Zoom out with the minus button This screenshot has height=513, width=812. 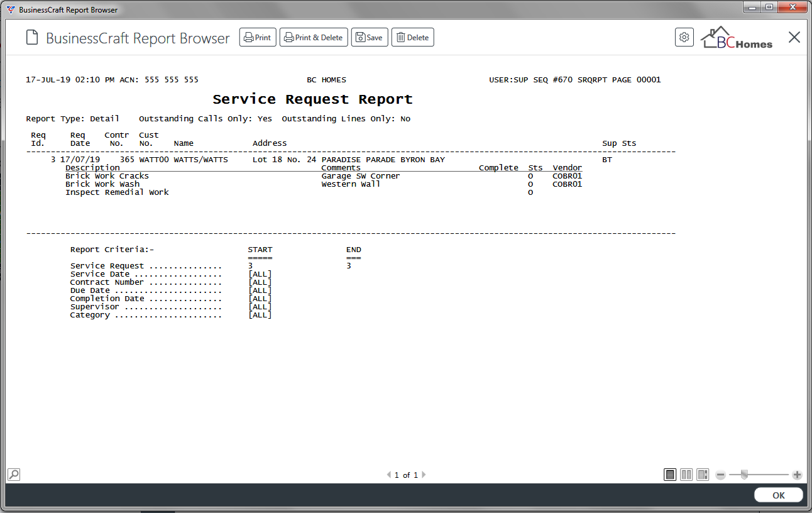pyautogui.click(x=720, y=475)
